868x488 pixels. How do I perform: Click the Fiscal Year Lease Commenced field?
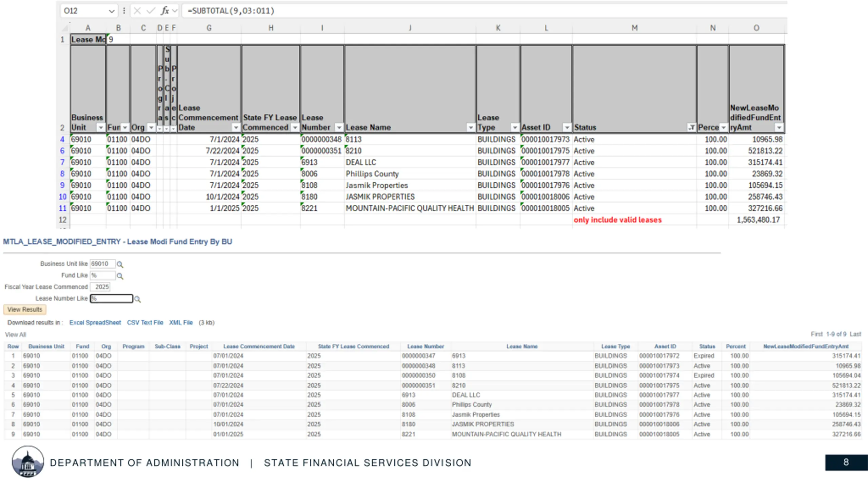(100, 287)
